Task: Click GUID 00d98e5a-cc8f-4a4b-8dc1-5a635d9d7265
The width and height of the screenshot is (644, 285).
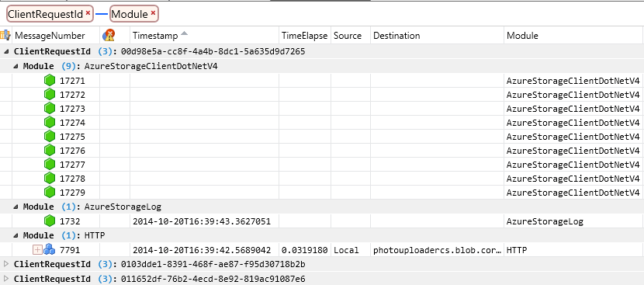Action: [213, 52]
